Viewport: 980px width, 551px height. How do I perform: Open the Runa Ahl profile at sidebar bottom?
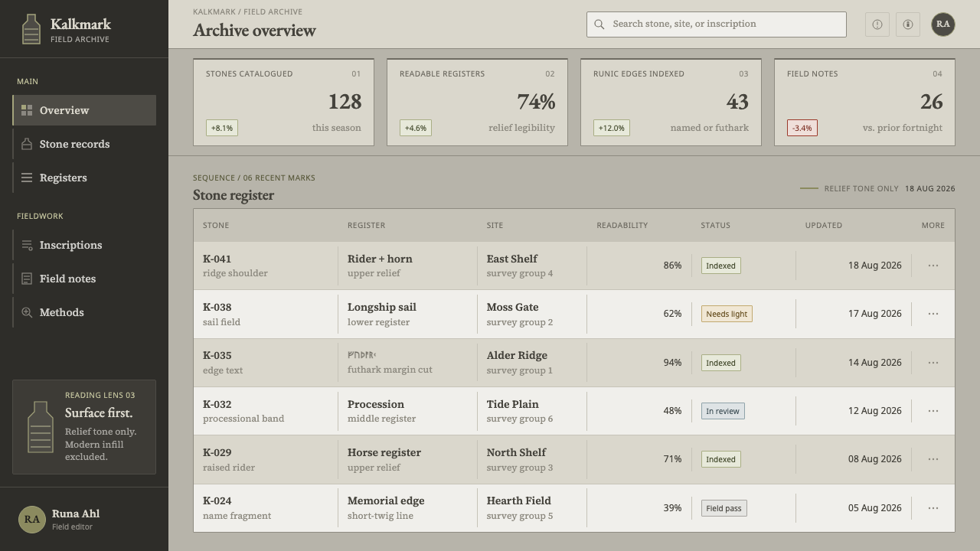[84, 520]
